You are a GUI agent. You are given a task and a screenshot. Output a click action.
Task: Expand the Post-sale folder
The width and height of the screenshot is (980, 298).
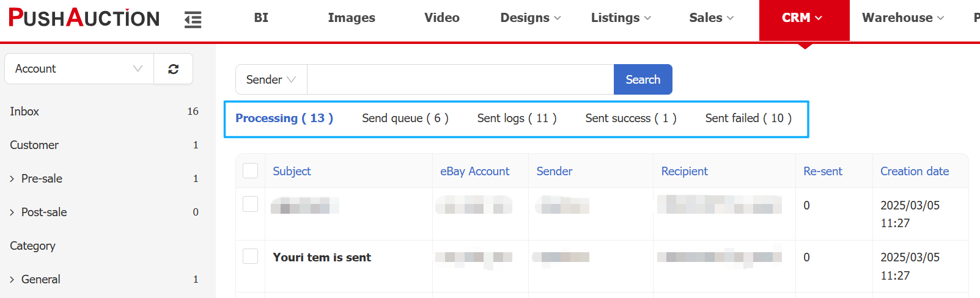(x=12, y=213)
